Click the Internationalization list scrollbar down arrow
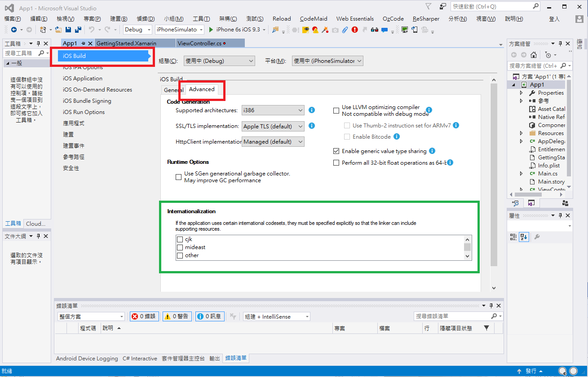 tap(468, 256)
